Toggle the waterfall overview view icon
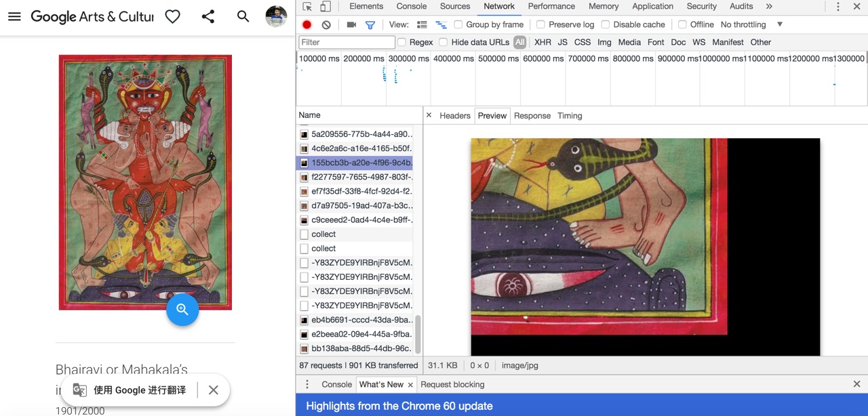The width and height of the screenshot is (868, 416). [x=441, y=24]
